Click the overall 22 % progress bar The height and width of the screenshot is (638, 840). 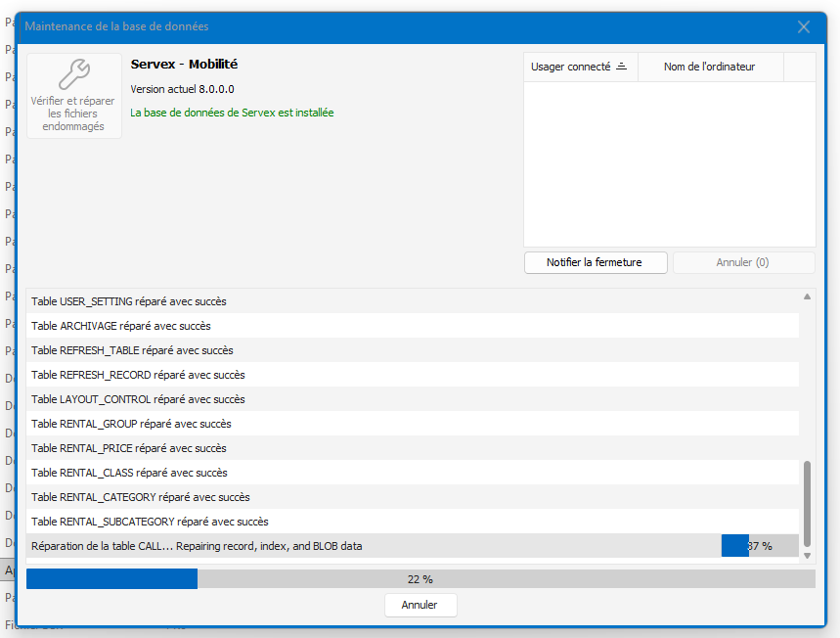click(x=420, y=579)
